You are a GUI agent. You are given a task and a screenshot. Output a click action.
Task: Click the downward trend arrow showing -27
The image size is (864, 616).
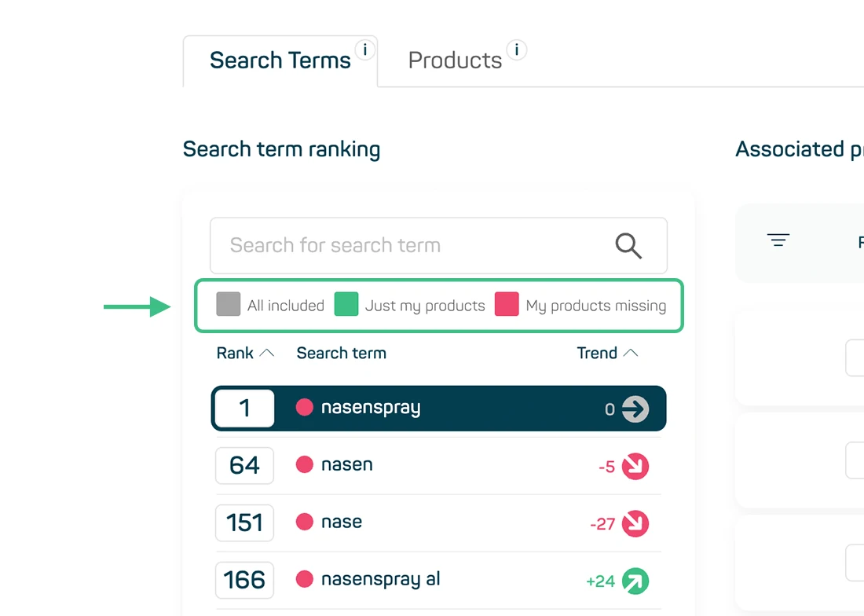click(x=635, y=523)
